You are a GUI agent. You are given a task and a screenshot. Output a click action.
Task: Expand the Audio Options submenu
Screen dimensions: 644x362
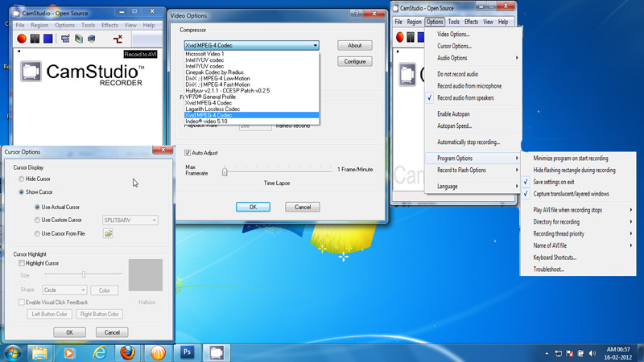tap(473, 58)
